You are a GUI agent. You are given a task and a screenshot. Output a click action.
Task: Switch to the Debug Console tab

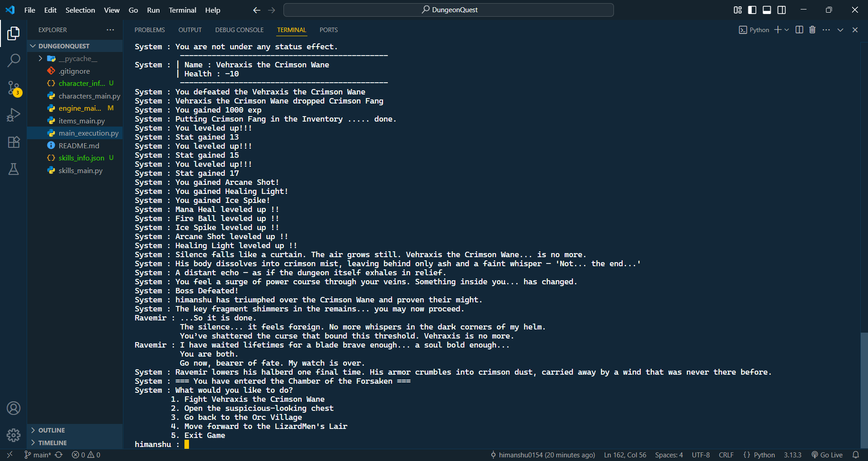tap(239, 30)
